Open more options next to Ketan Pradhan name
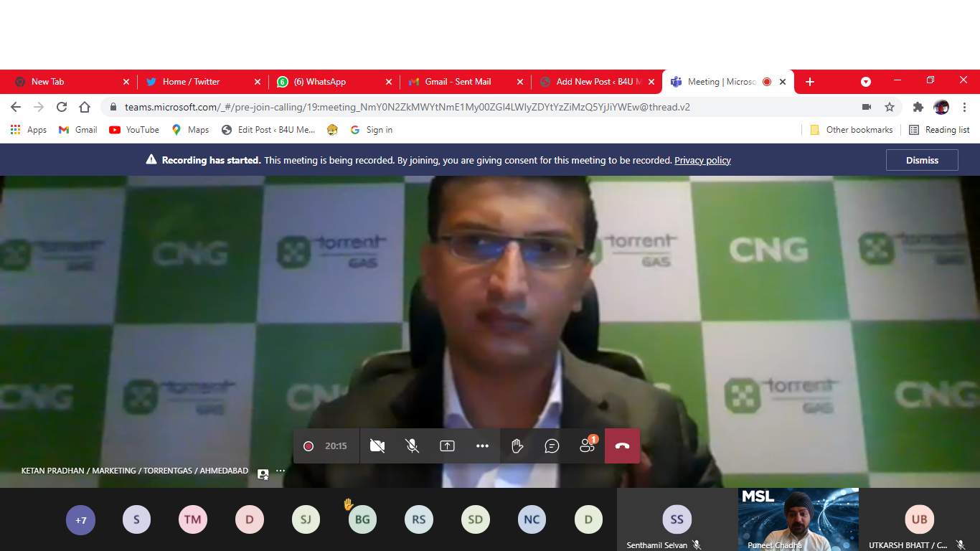This screenshot has width=980, height=551. pyautogui.click(x=281, y=471)
